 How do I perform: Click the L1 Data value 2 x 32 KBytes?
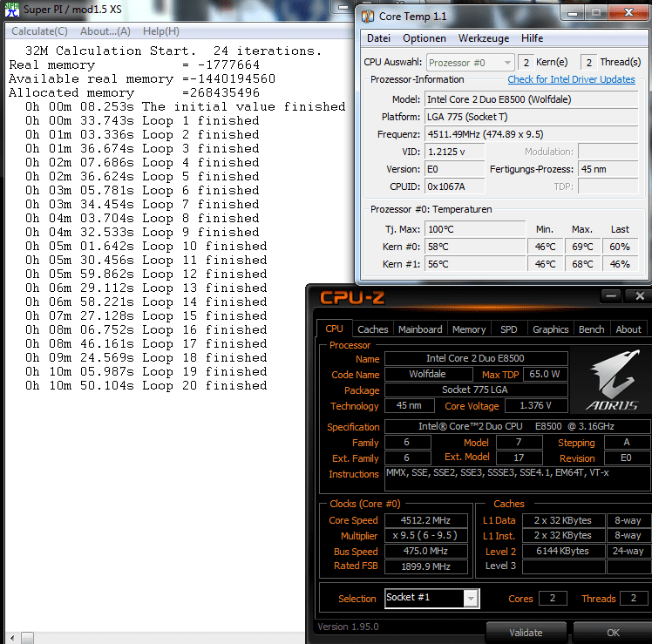563,520
